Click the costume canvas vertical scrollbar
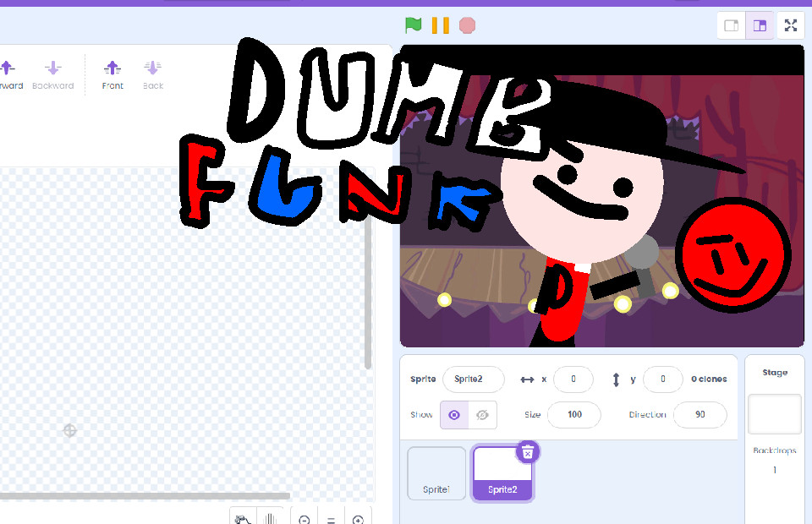This screenshot has height=524, width=812. 368,292
